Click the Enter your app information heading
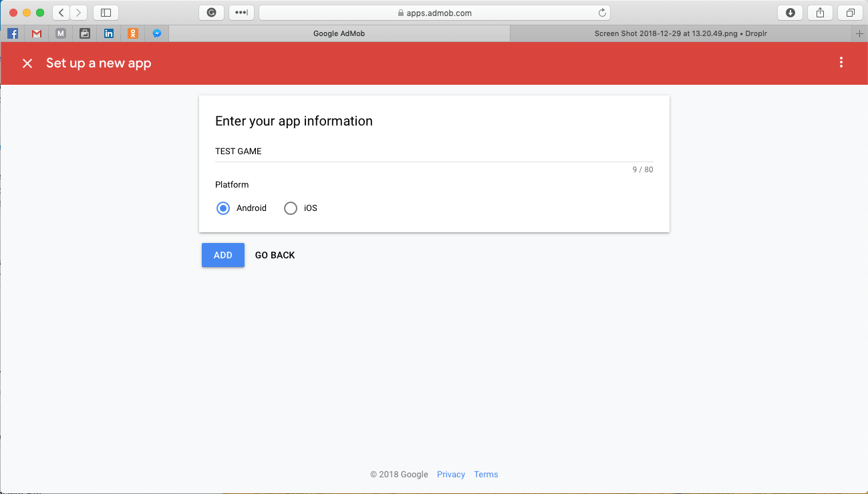Image resolution: width=868 pixels, height=494 pixels. [294, 121]
